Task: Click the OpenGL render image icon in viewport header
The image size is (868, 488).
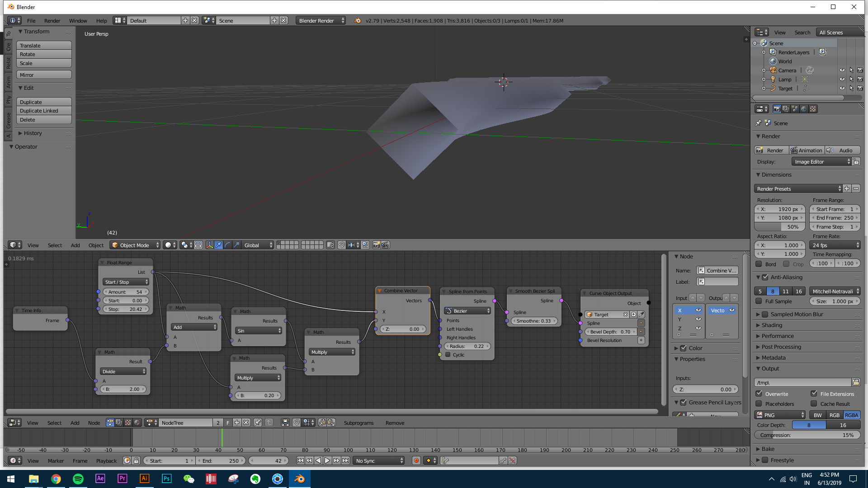Action: pyautogui.click(x=376, y=245)
